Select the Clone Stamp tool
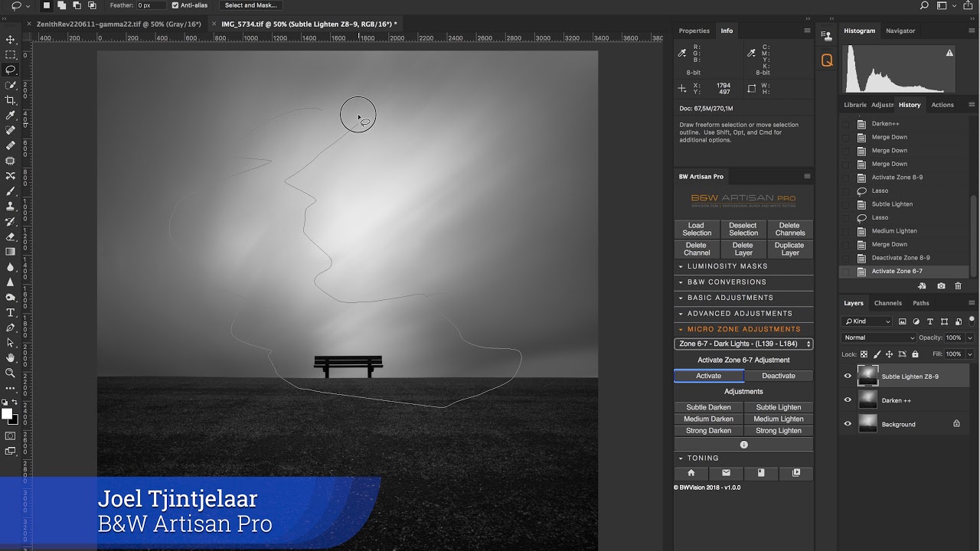The image size is (980, 551). 11,207
